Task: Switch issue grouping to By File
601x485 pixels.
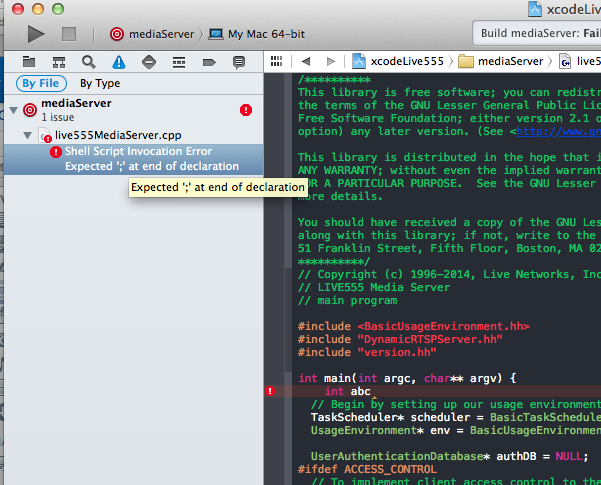Action: pyautogui.click(x=41, y=83)
